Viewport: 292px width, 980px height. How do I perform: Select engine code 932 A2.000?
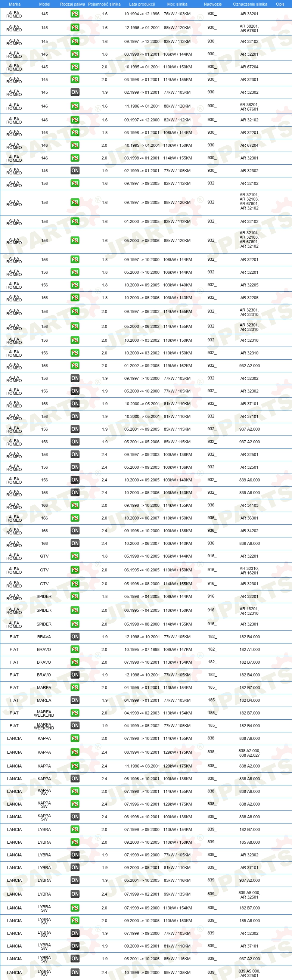pyautogui.click(x=249, y=366)
